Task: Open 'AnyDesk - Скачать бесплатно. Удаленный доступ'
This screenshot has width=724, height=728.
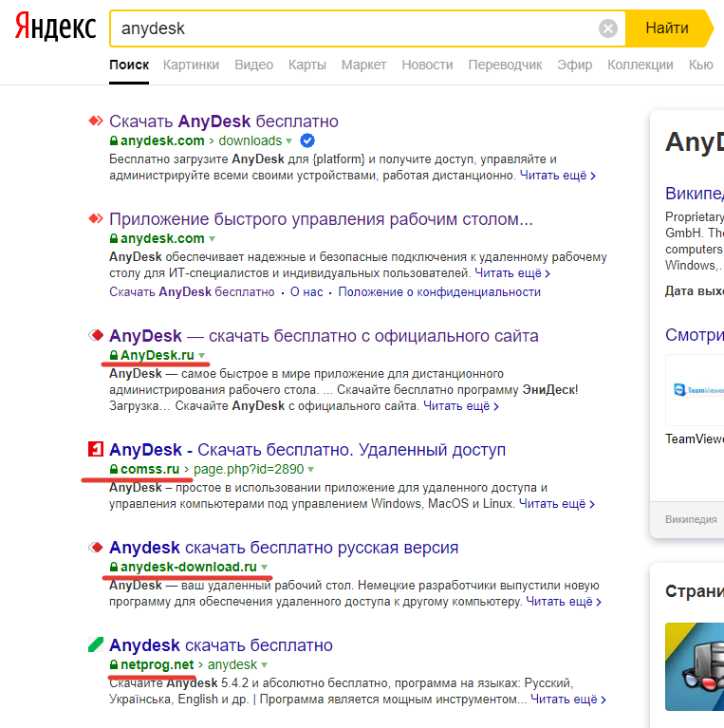Action: pyautogui.click(x=307, y=450)
